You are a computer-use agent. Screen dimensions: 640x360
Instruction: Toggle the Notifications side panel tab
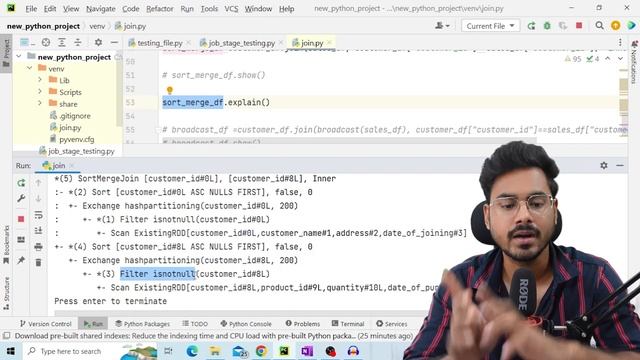point(634,61)
